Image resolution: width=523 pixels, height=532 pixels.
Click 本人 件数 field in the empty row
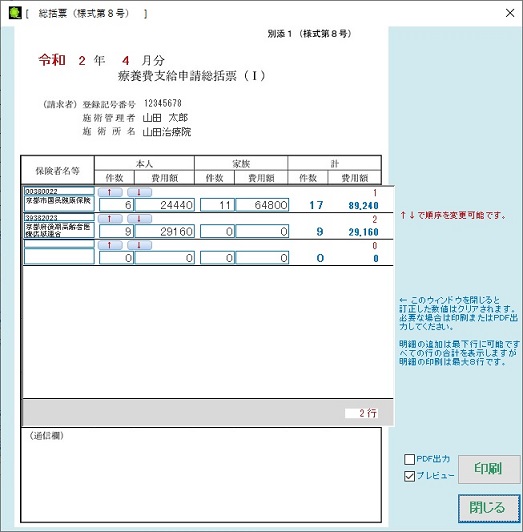click(117, 258)
